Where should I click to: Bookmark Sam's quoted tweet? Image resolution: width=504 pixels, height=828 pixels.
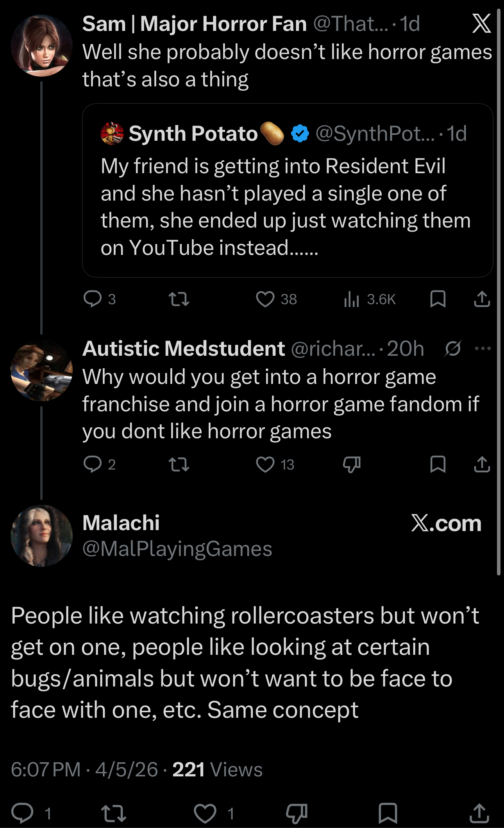coord(438,299)
